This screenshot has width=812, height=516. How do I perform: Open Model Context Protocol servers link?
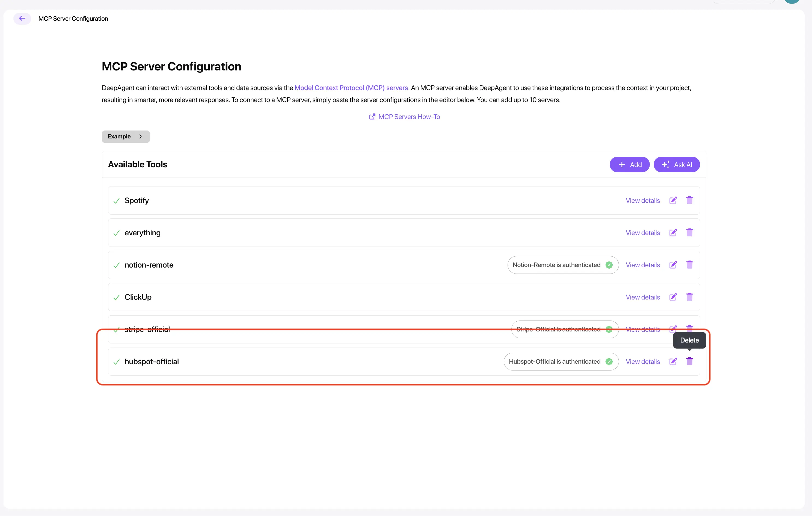pyautogui.click(x=351, y=88)
